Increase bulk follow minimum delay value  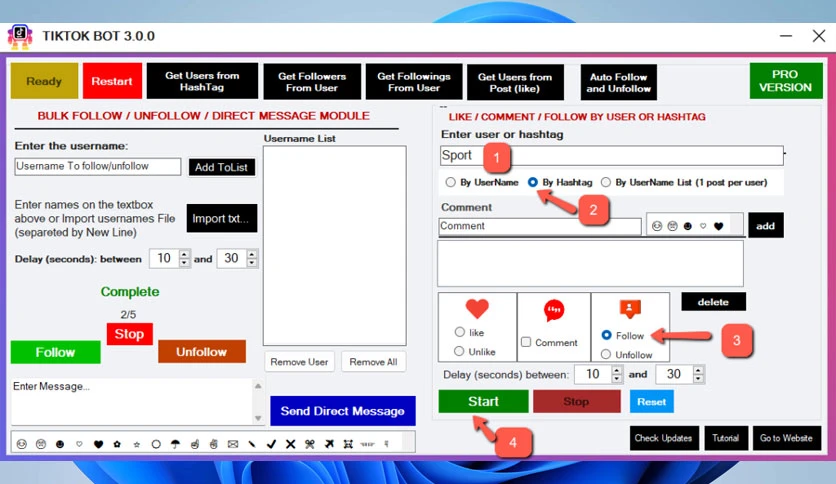pos(184,254)
